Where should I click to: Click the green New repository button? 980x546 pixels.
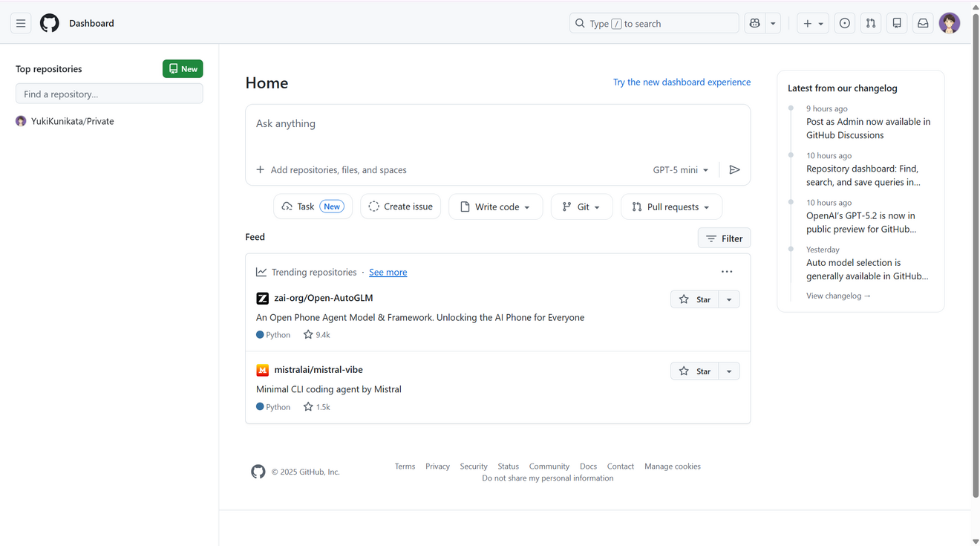pos(183,68)
